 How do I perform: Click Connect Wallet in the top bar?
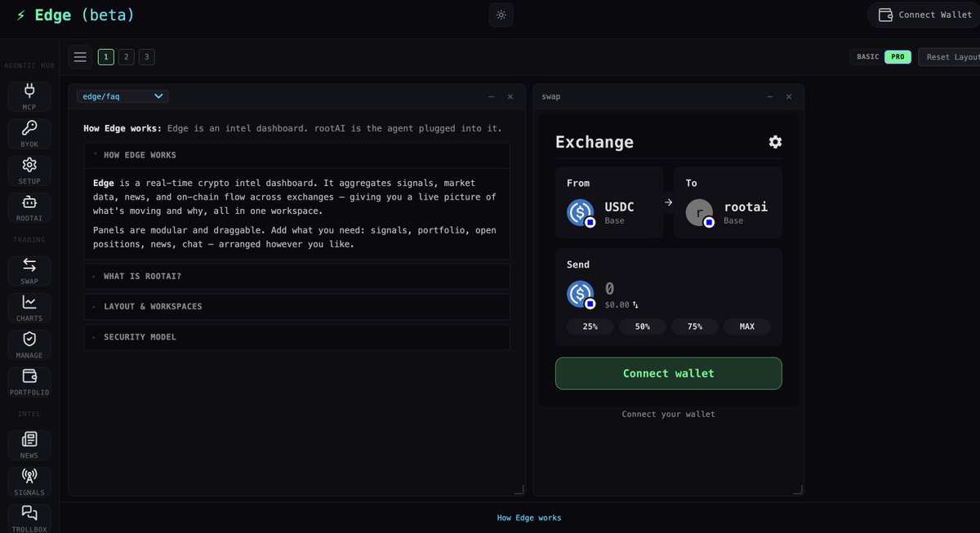point(924,15)
